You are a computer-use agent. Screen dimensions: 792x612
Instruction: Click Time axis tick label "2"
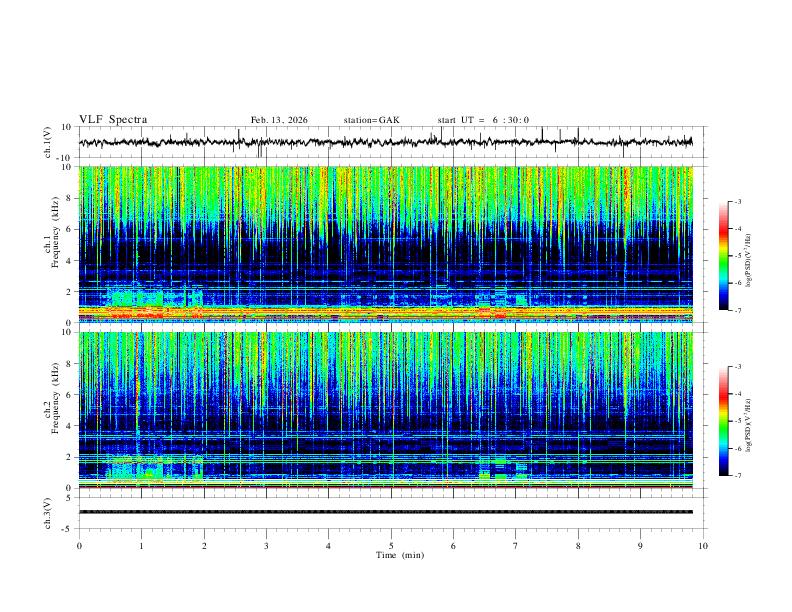(204, 546)
